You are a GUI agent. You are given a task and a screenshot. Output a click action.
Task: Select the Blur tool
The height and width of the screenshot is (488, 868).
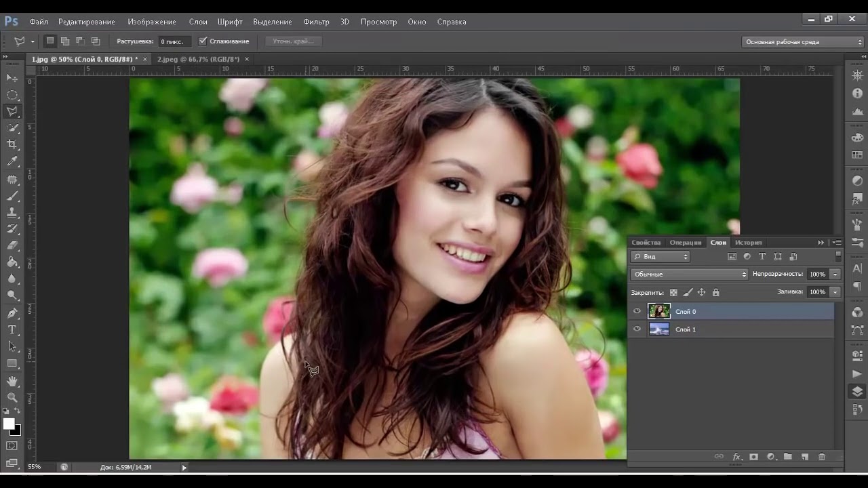pyautogui.click(x=12, y=279)
